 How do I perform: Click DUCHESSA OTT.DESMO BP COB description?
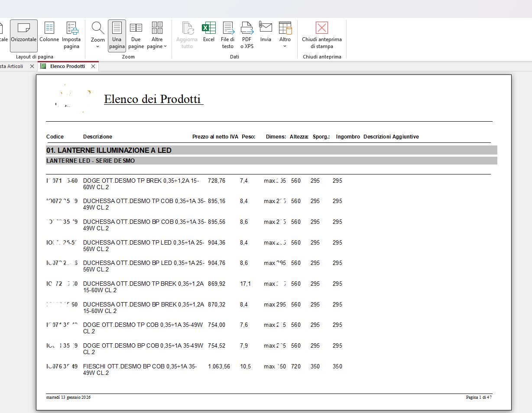[x=144, y=225]
